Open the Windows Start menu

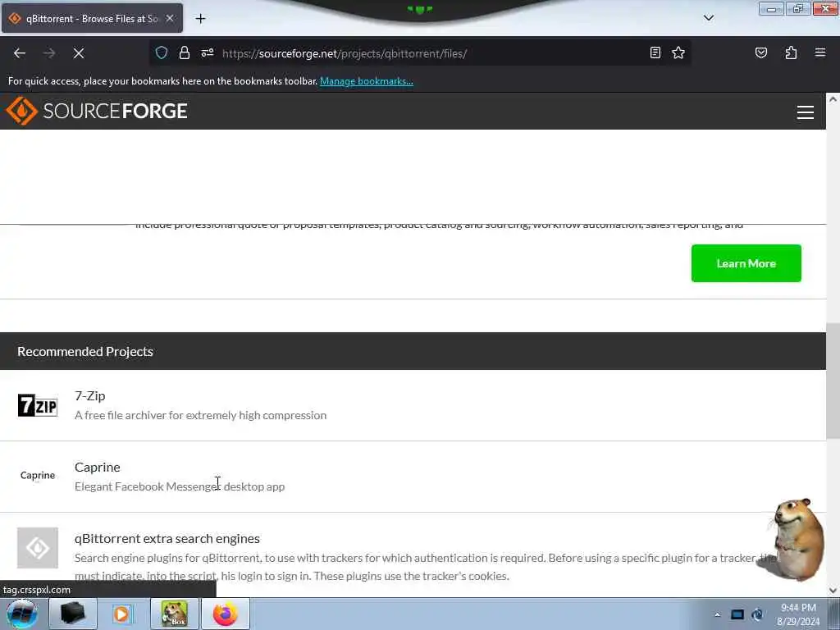(x=21, y=614)
